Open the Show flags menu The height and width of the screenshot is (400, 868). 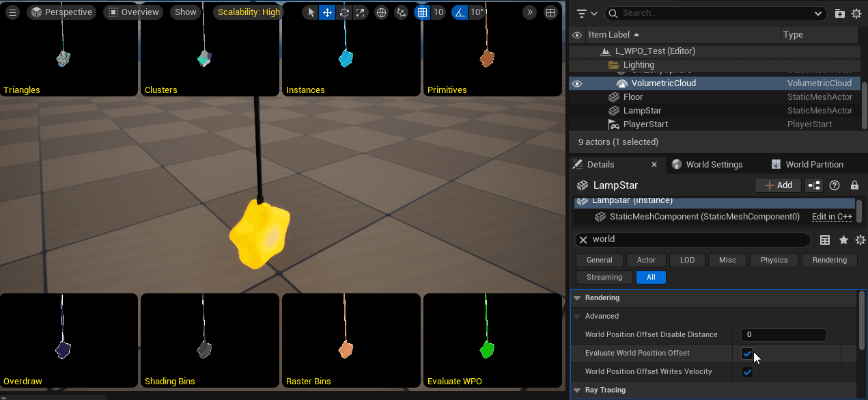(185, 12)
